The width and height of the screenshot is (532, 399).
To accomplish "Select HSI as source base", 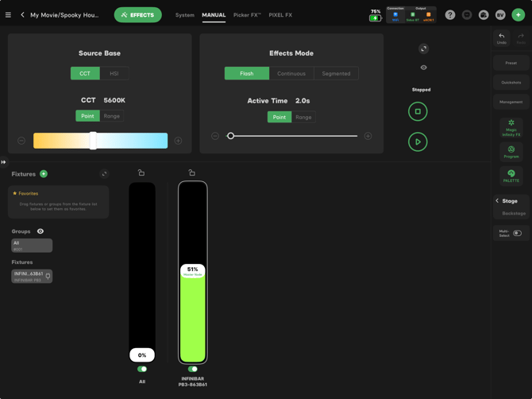I will tap(114, 73).
